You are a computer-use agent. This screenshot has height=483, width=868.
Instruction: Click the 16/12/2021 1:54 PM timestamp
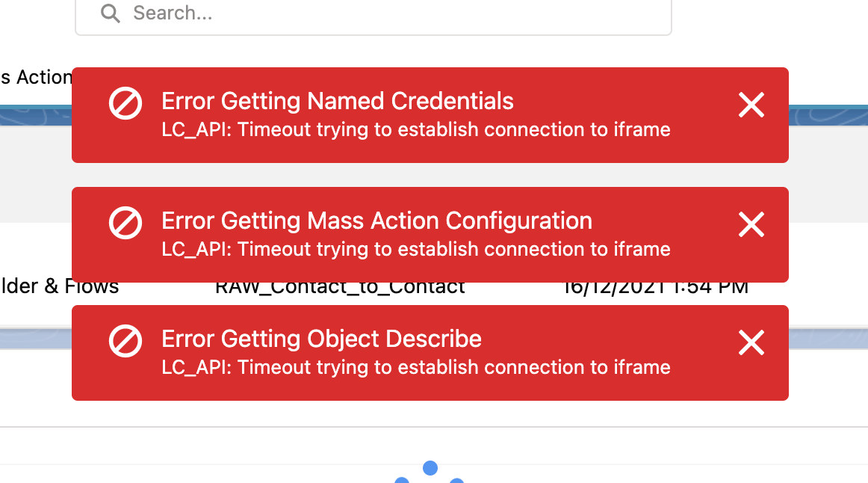tap(655, 285)
